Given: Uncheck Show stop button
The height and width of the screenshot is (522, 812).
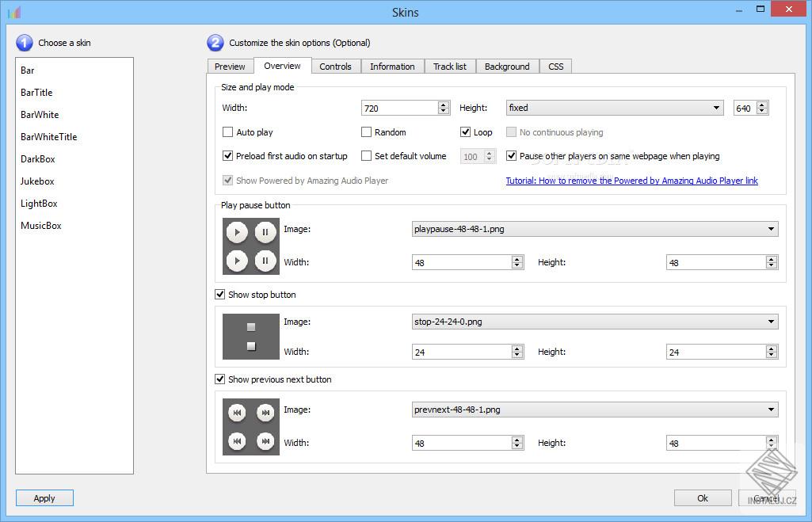Looking at the screenshot, I should pos(219,294).
